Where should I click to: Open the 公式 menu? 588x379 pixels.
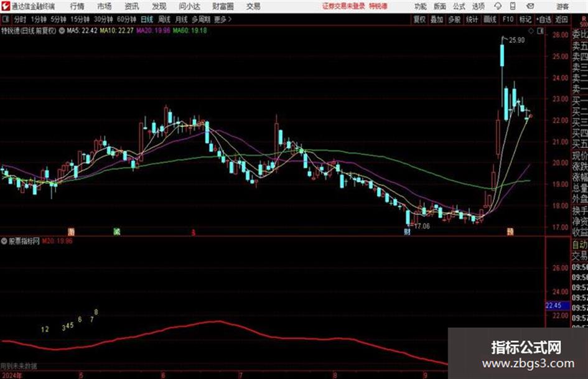(459, 6)
